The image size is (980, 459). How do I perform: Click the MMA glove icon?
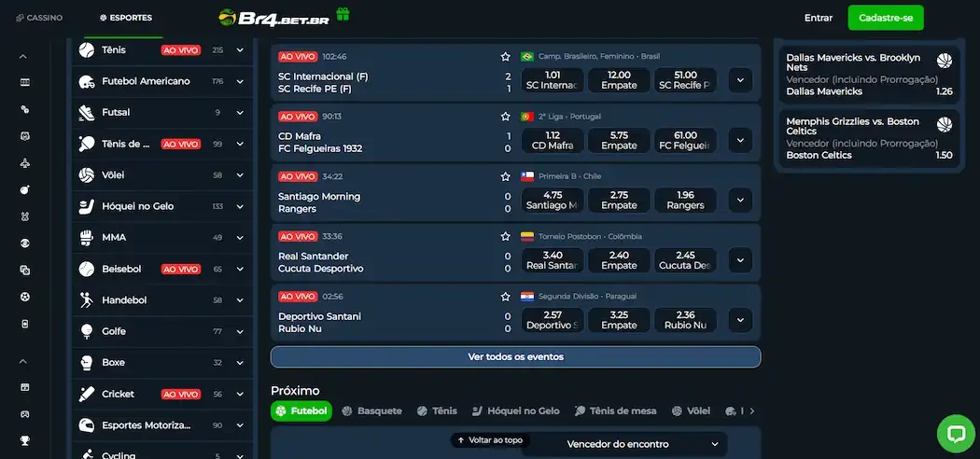coord(86,237)
